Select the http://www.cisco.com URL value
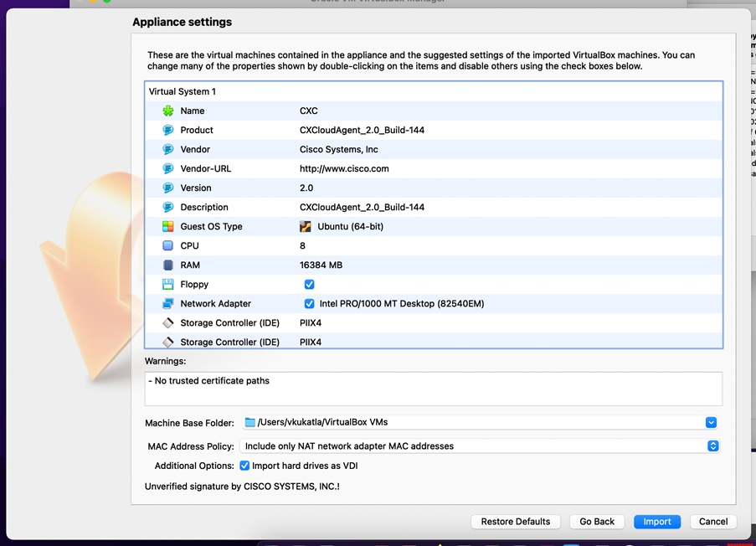The image size is (756, 546). tap(344, 169)
